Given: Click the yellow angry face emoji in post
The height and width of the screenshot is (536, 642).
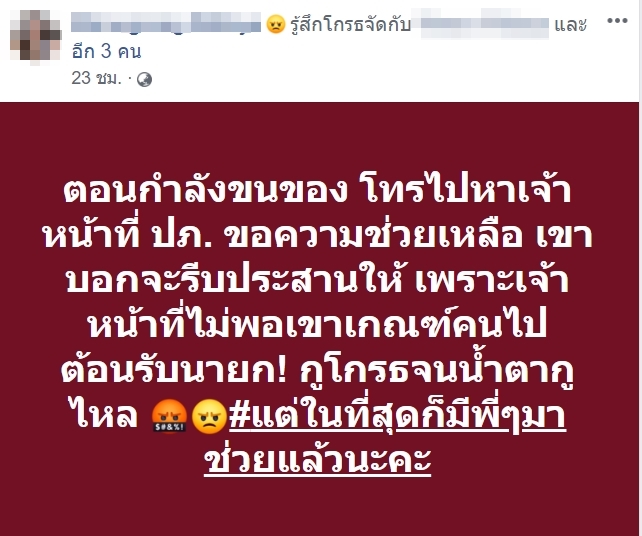Looking at the screenshot, I should tap(209, 417).
